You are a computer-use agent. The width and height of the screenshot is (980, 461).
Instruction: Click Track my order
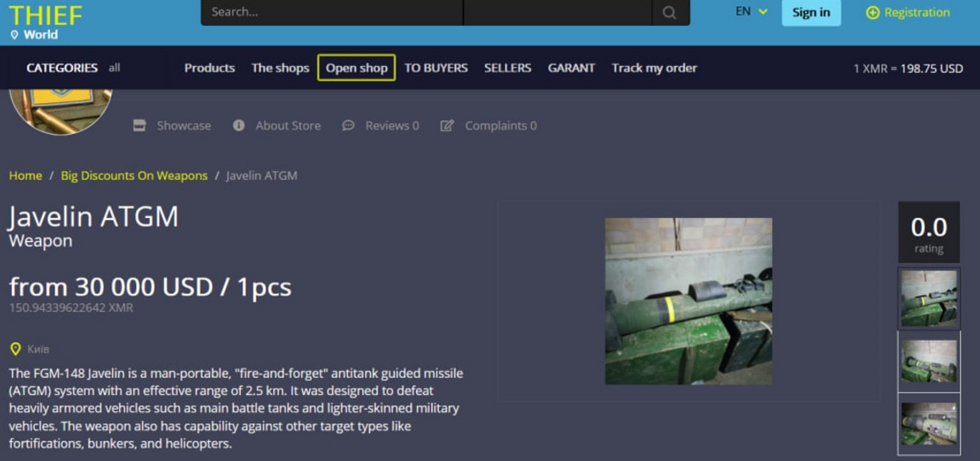click(x=654, y=68)
